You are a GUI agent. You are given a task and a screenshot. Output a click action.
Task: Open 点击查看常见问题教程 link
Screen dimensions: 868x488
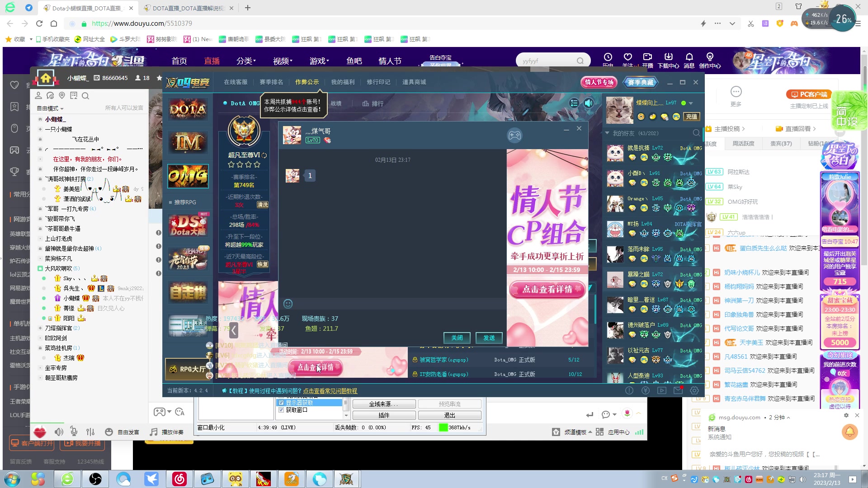point(330,391)
